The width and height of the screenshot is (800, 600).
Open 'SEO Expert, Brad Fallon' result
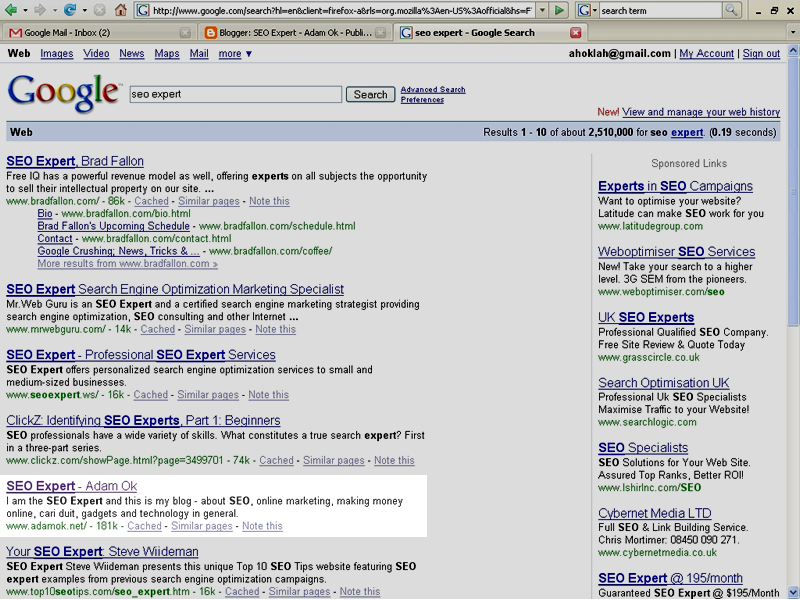(x=75, y=161)
